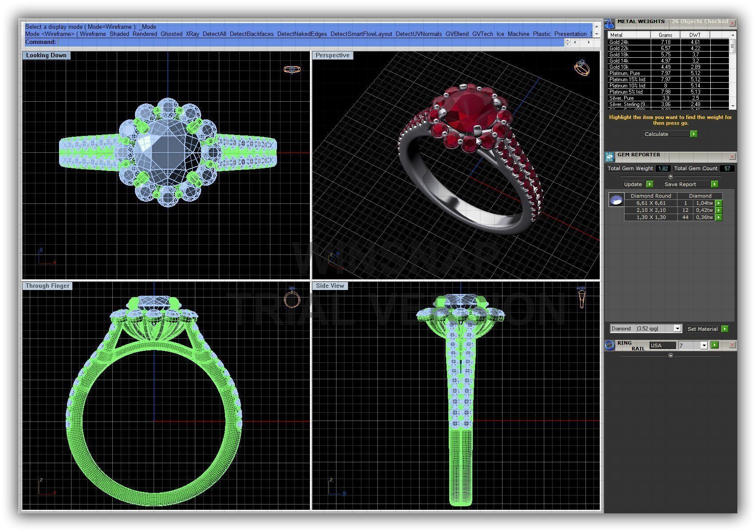Choose Ghosted display mode option
This screenshot has width=756, height=532.
[171, 34]
